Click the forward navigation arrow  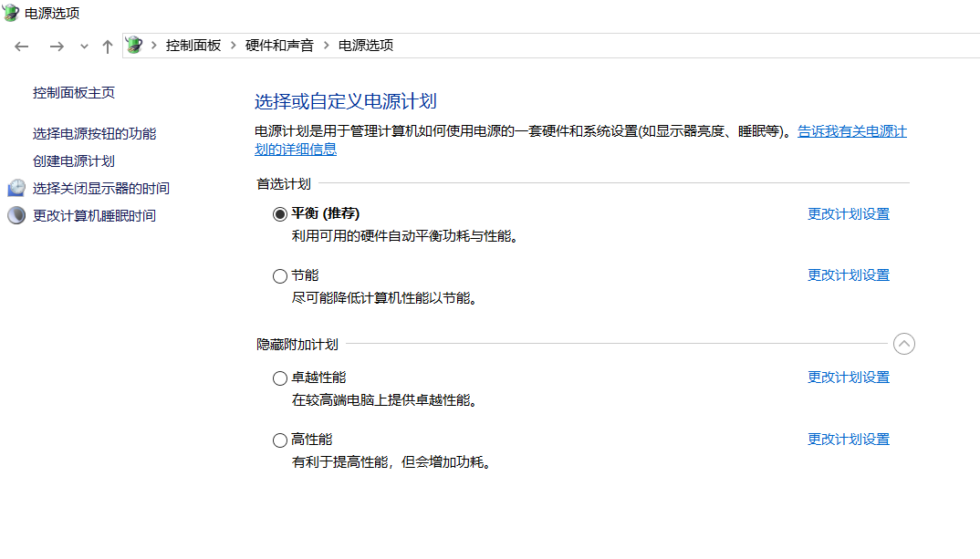click(56, 46)
